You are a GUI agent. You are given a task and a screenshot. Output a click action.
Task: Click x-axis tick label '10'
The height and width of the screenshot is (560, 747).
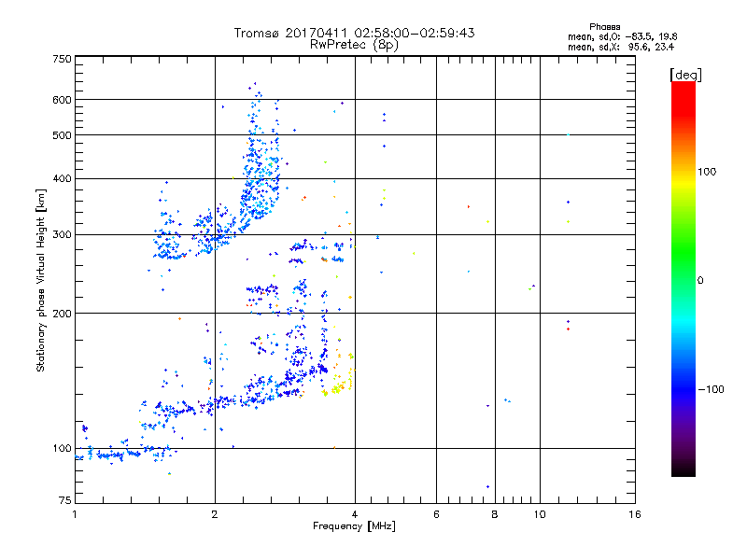click(x=540, y=514)
